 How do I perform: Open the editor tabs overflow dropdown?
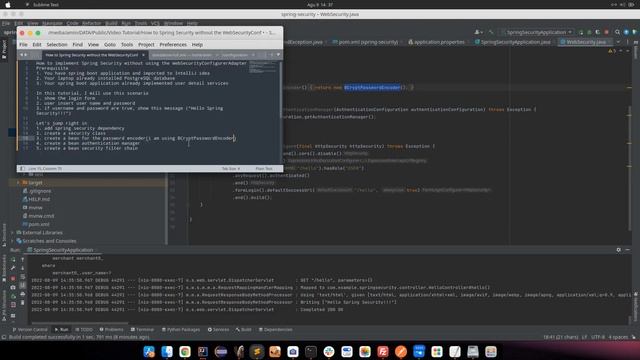(618, 42)
